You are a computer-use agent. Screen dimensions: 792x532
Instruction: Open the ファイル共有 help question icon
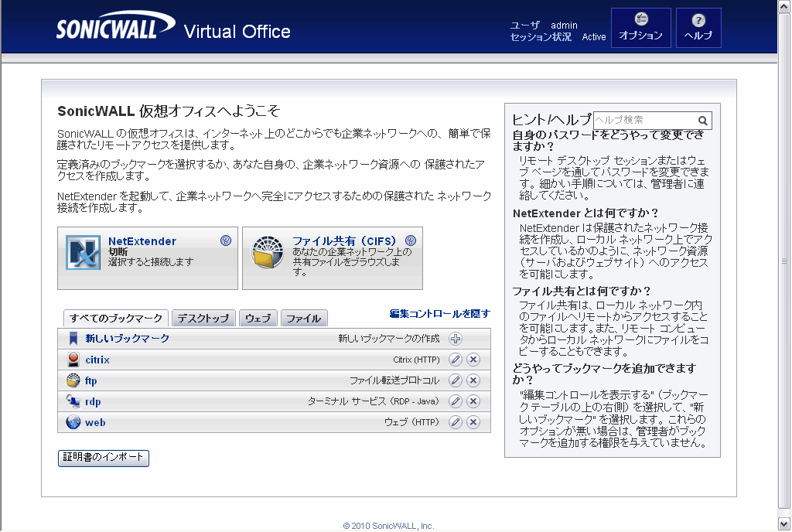click(411, 240)
